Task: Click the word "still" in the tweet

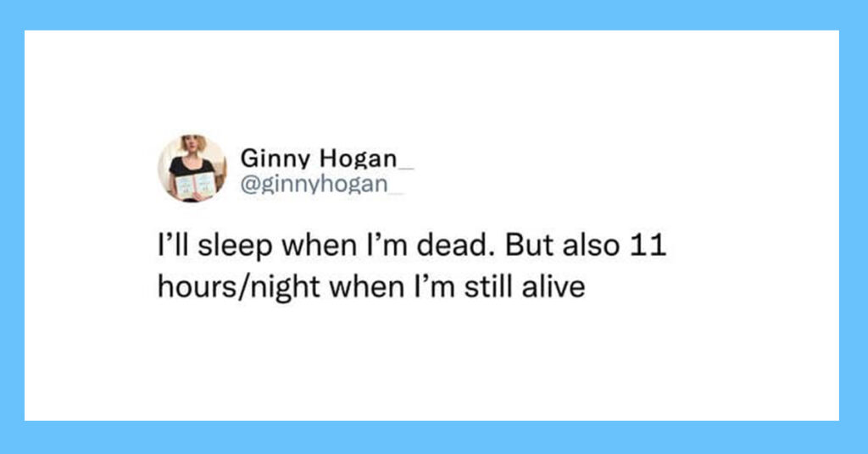Action: (489, 287)
